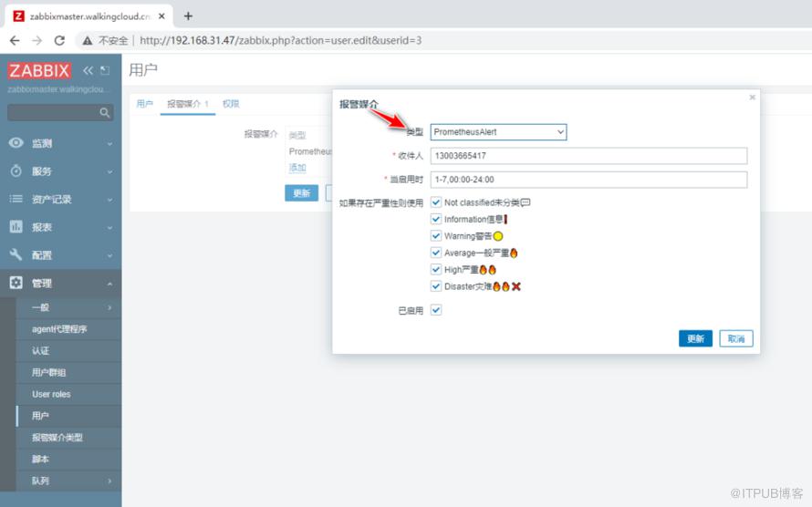Open the PrometheusAlert type dropdown
The height and width of the screenshot is (507, 812).
click(x=498, y=132)
